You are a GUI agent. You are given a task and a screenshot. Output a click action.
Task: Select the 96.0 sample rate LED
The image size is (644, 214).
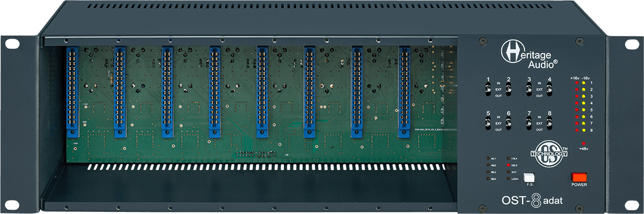(487, 179)
